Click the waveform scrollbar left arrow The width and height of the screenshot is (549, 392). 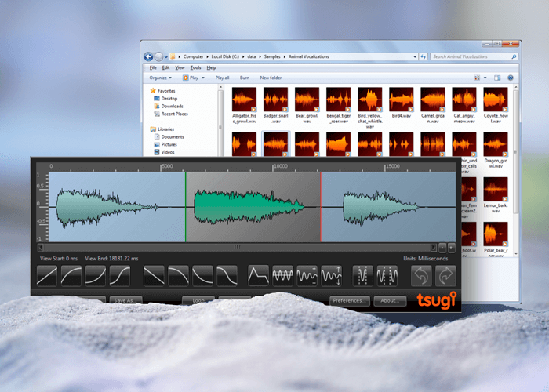[40, 248]
